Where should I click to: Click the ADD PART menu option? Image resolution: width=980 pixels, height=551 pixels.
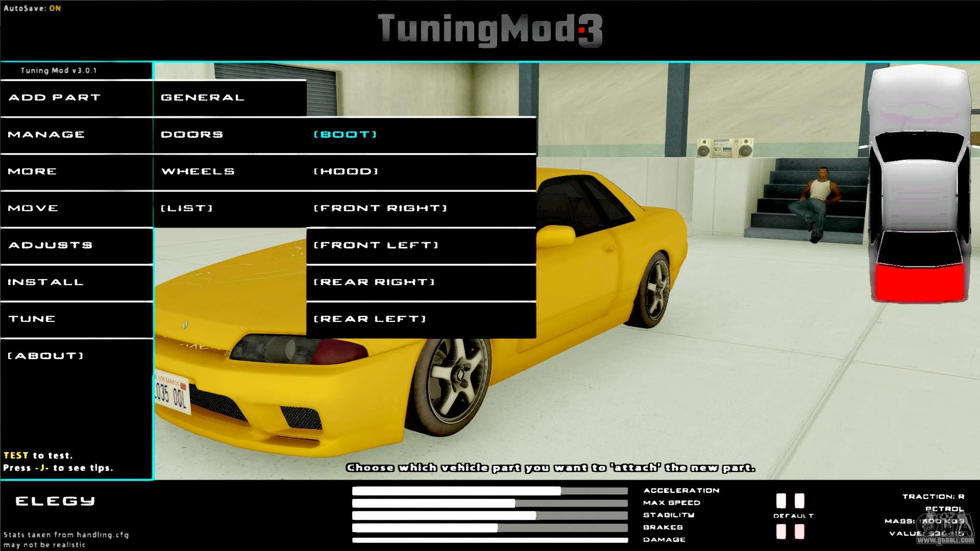76,97
